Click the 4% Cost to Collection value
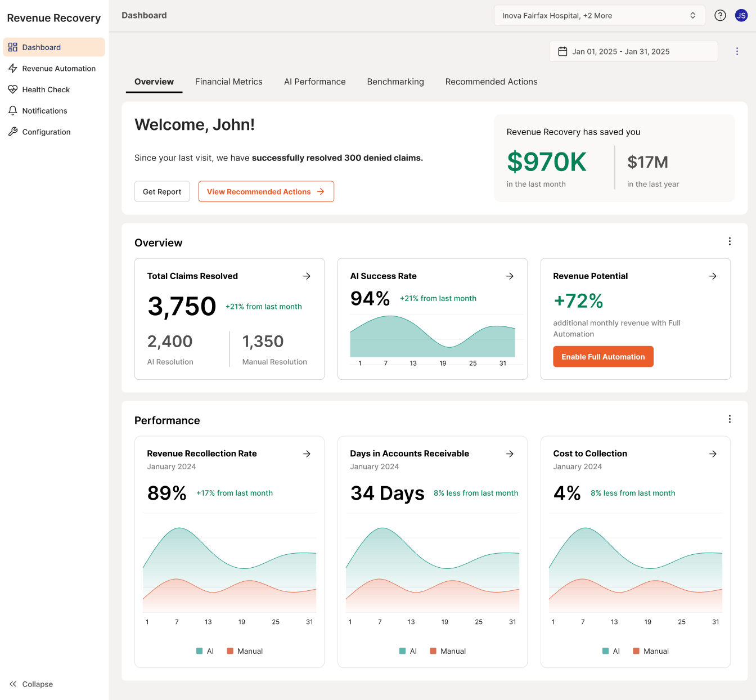The image size is (756, 700). 567,493
